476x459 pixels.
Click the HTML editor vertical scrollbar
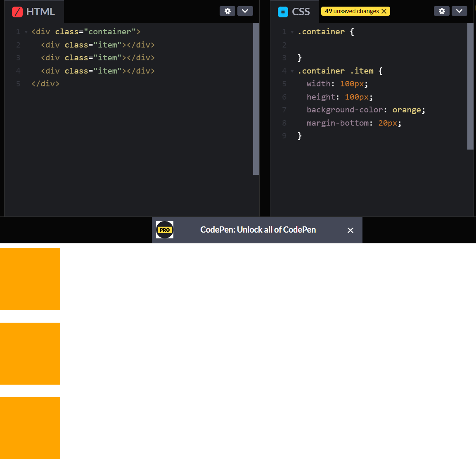(256, 99)
